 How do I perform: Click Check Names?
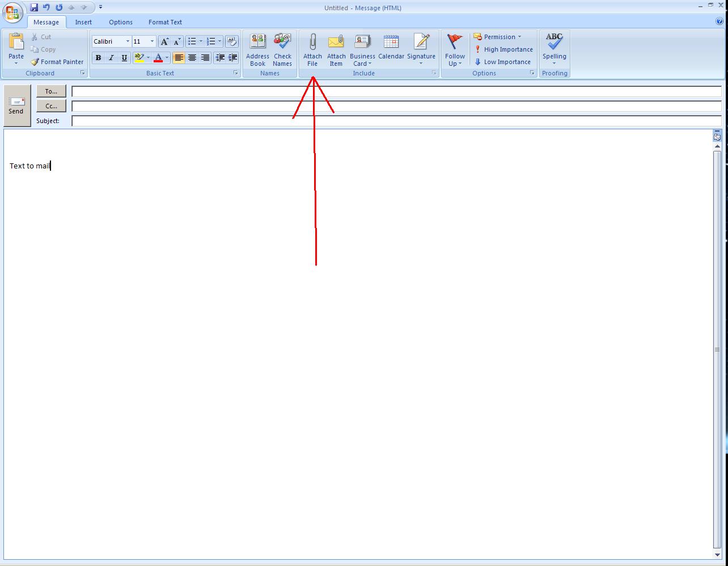(x=282, y=50)
